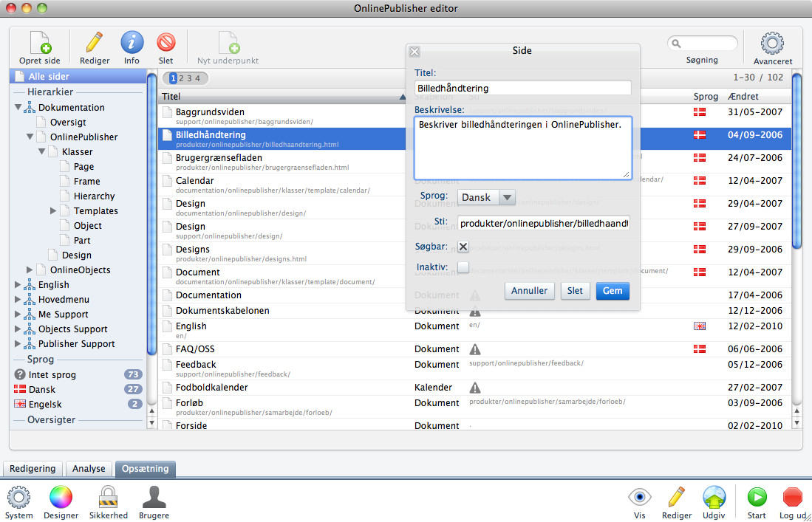Click the Udgiv publish icon
This screenshot has width=812, height=522.
pos(714,498)
